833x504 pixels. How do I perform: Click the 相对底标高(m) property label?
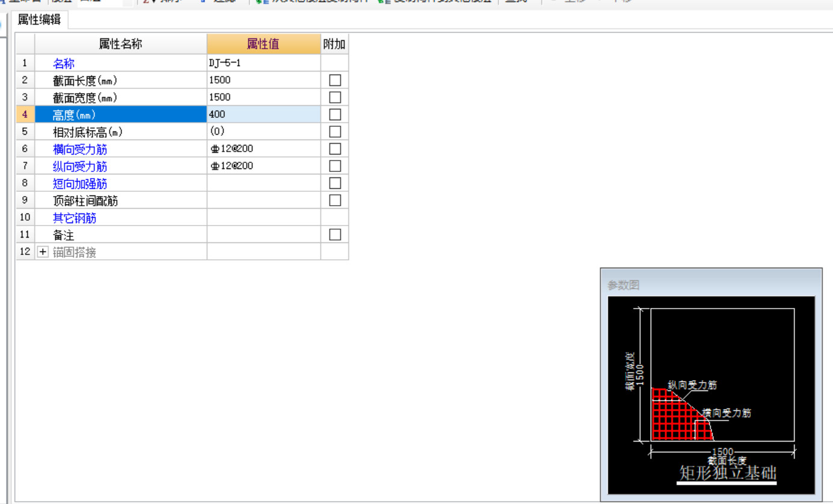tap(88, 132)
